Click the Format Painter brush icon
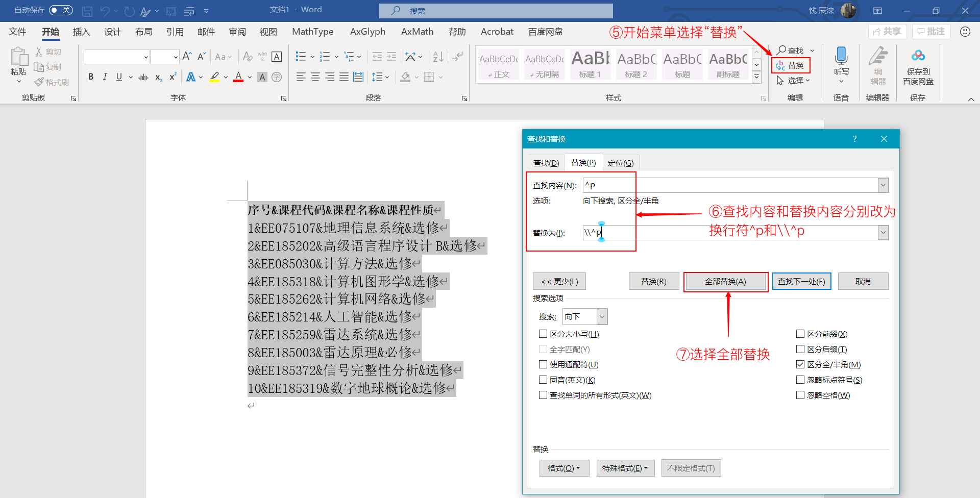Screen dimensions: 980x498 point(39,82)
